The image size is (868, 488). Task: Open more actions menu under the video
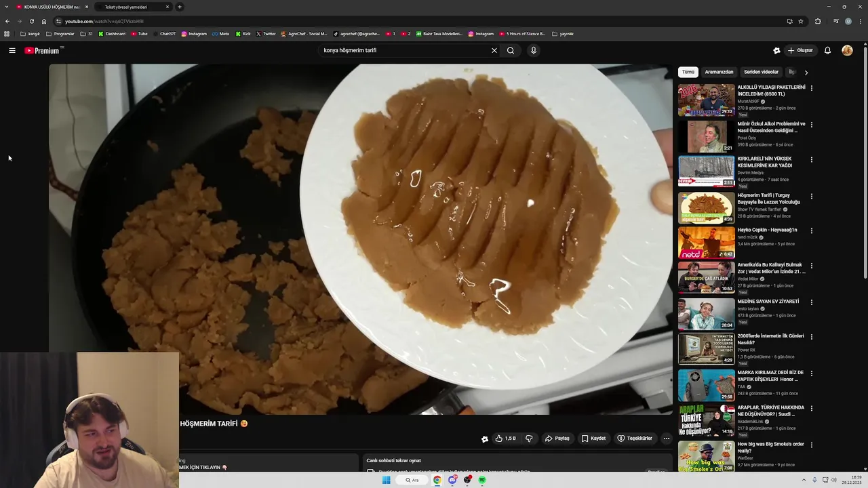(666, 439)
